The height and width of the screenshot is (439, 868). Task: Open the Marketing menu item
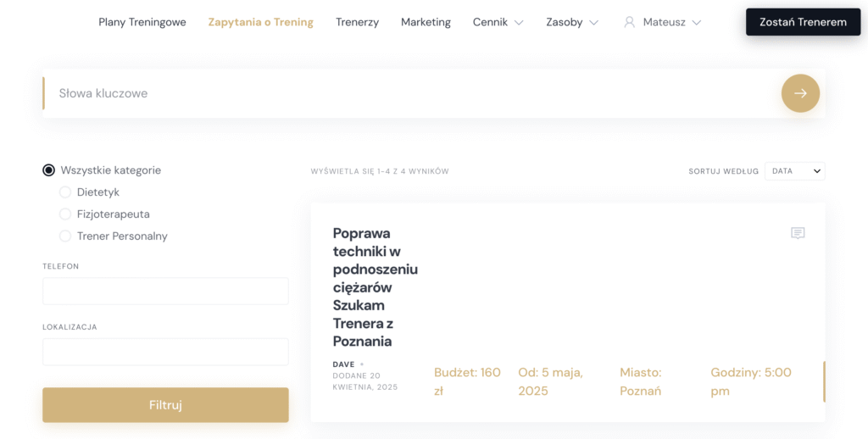[426, 22]
